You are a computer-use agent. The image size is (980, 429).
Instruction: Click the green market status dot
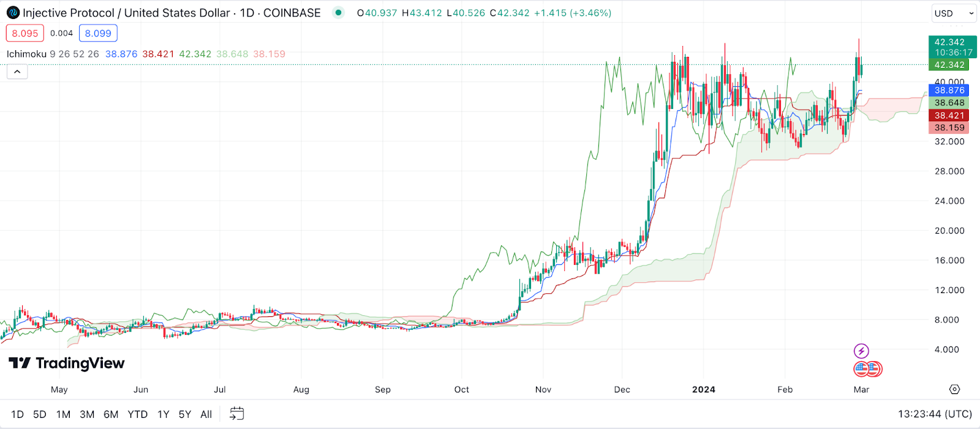(338, 13)
